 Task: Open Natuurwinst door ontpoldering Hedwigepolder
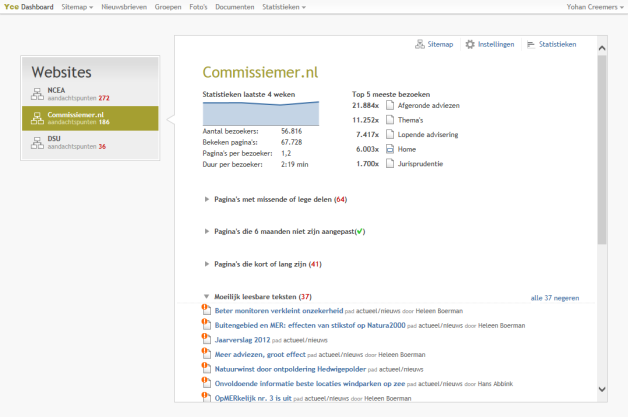290,369
